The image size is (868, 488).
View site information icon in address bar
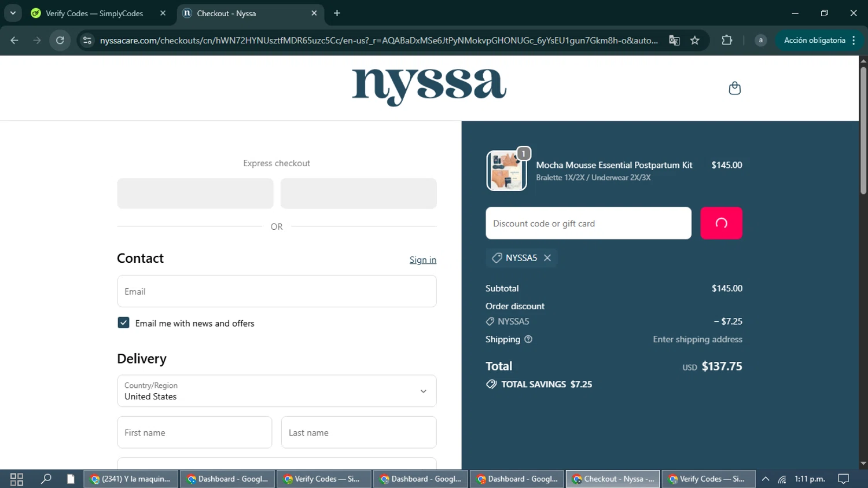[x=87, y=41]
